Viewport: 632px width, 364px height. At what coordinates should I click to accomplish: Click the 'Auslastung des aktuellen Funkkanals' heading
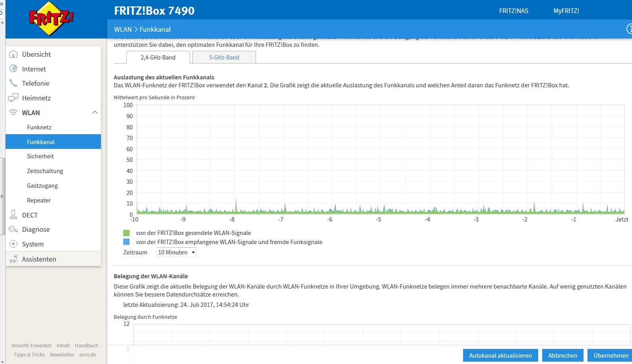(x=164, y=77)
